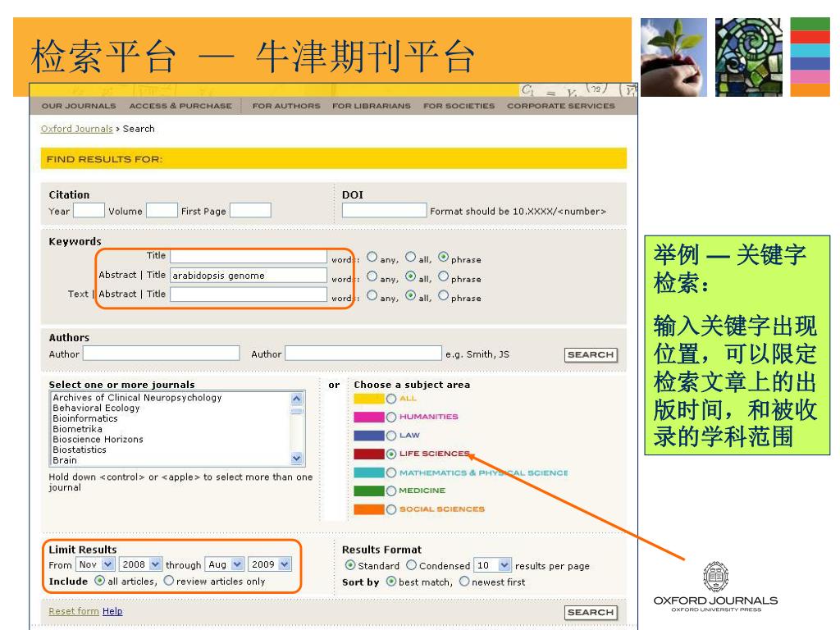Click the journal list scroll-up arrow
840x630 pixels.
pyautogui.click(x=297, y=398)
